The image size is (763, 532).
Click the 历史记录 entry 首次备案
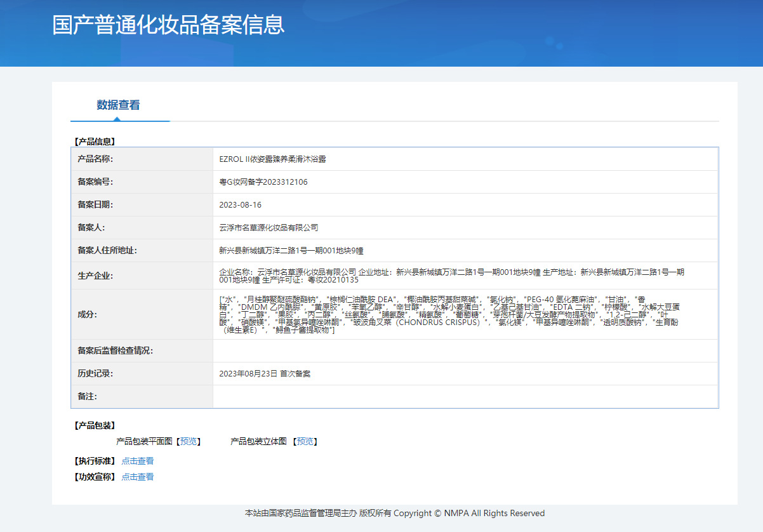tap(265, 374)
